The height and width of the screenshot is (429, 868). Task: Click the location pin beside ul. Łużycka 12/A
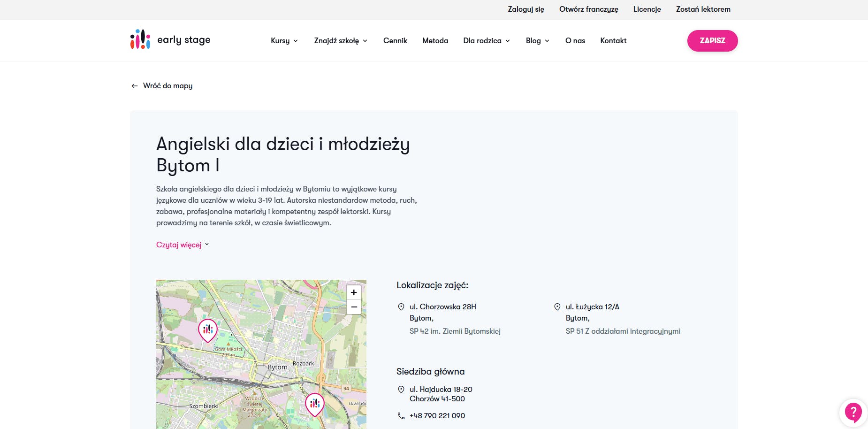[557, 307]
